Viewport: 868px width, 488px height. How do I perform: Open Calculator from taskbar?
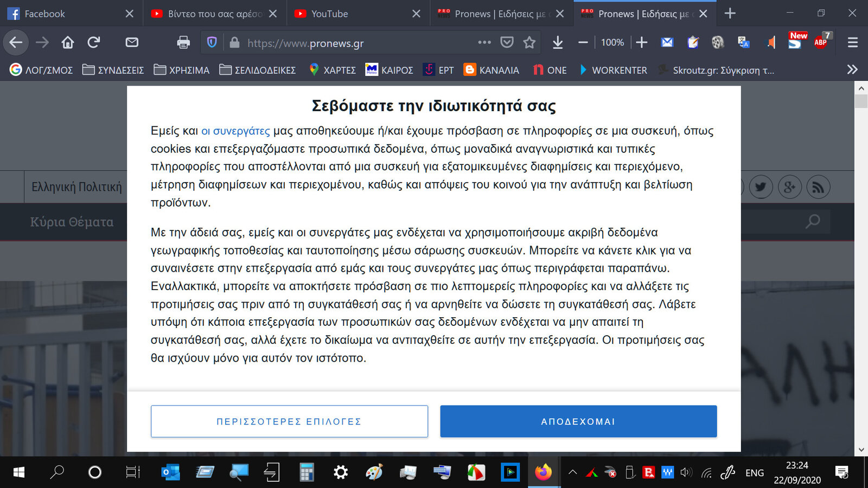307,472
